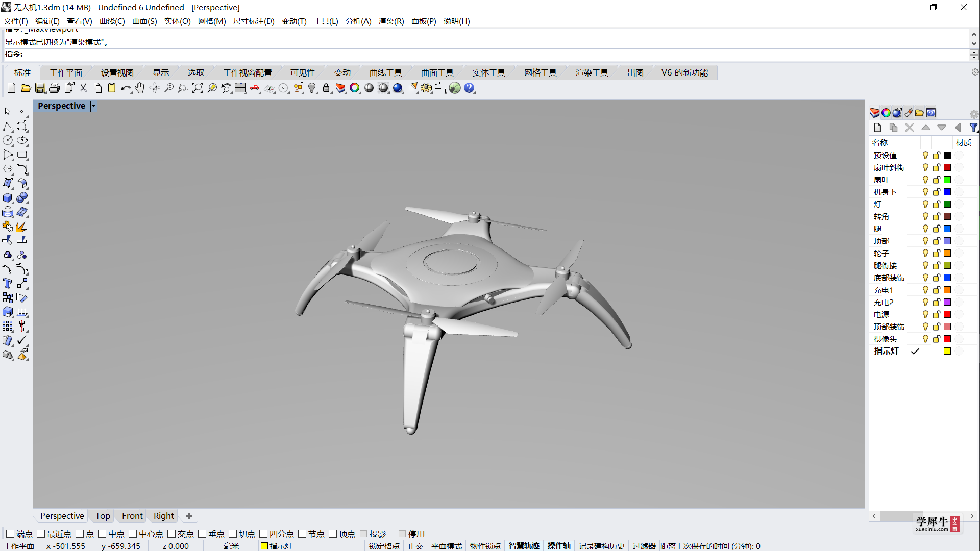The width and height of the screenshot is (980, 551).
Task: Switch to the 渲染工具 toolbar tab
Action: point(592,72)
